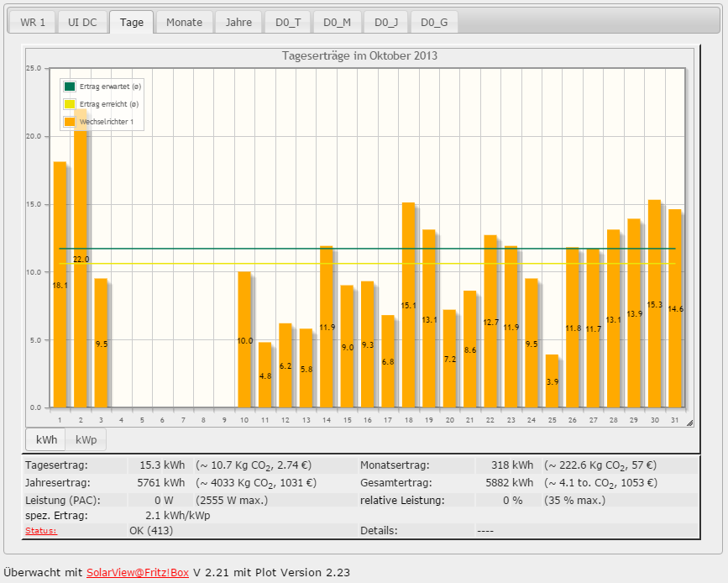Viewport: 728px width, 583px height.
Task: Switch chart units to kWp
Action: tap(86, 439)
